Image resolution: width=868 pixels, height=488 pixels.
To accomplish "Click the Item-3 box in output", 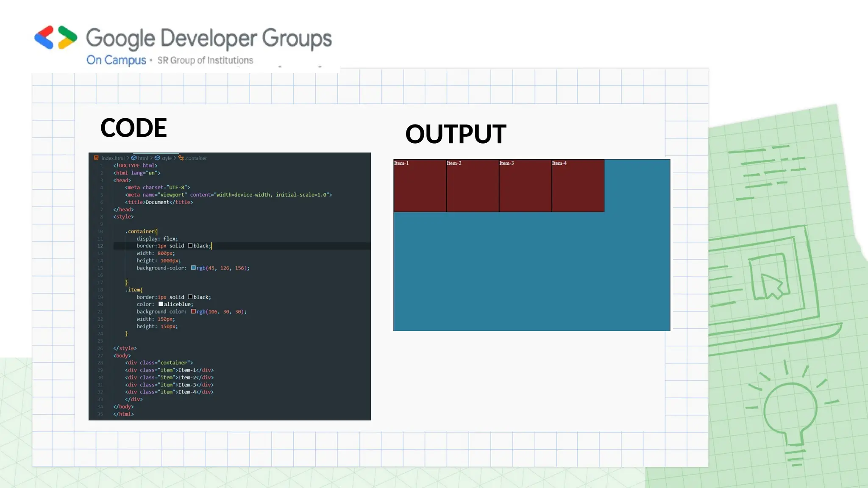I will pyautogui.click(x=525, y=186).
